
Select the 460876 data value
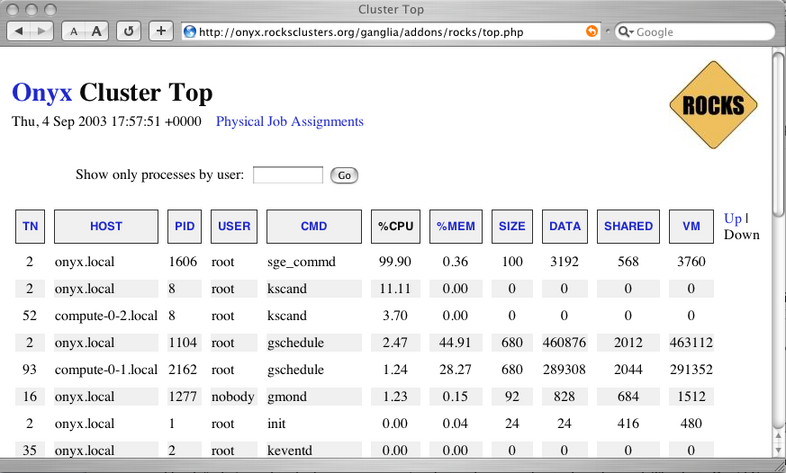tap(564, 343)
